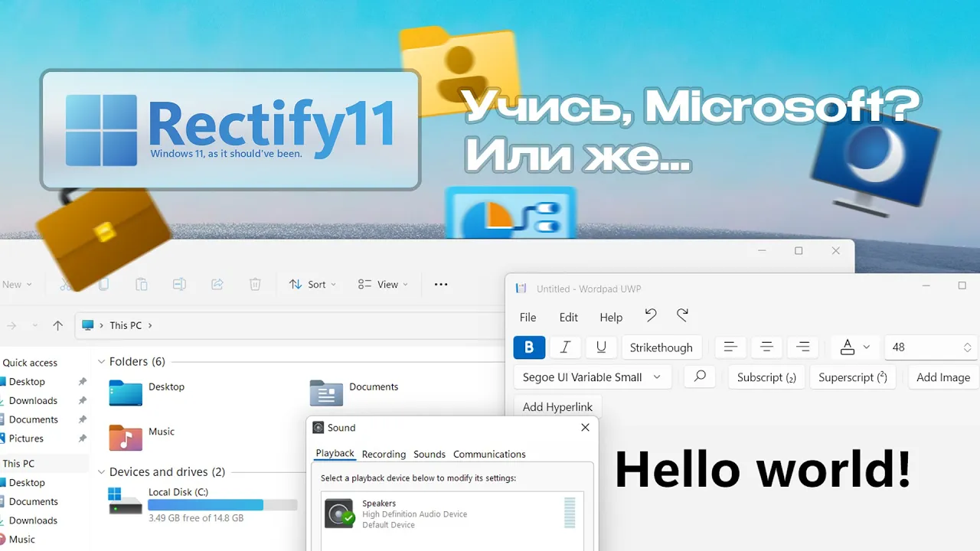Undo the last action in Wordpad UWP
The width and height of the screenshot is (980, 551).
(x=651, y=315)
